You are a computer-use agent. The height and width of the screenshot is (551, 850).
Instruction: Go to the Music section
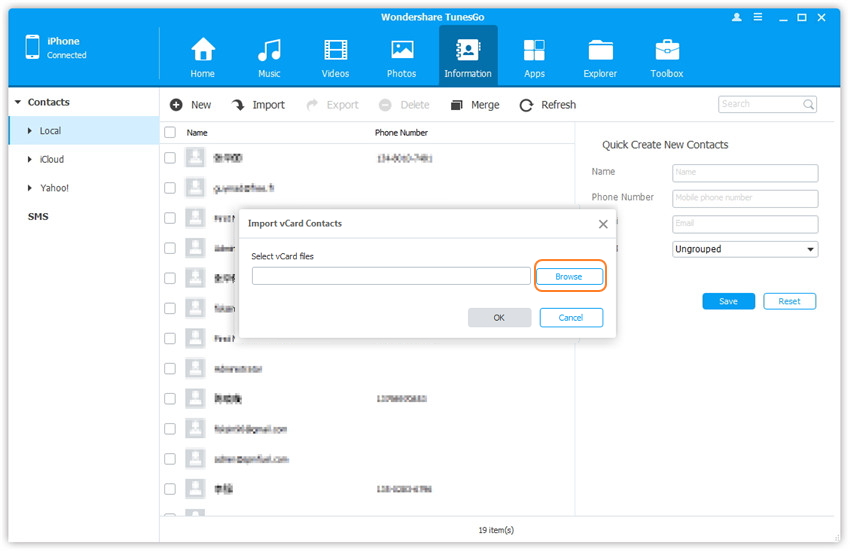[269, 51]
